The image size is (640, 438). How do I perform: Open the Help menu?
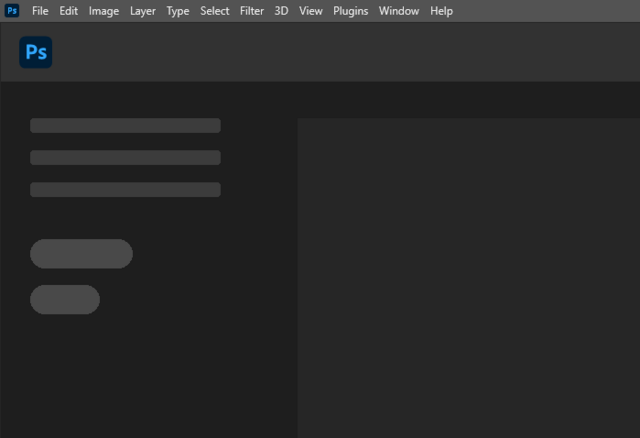pos(441,11)
